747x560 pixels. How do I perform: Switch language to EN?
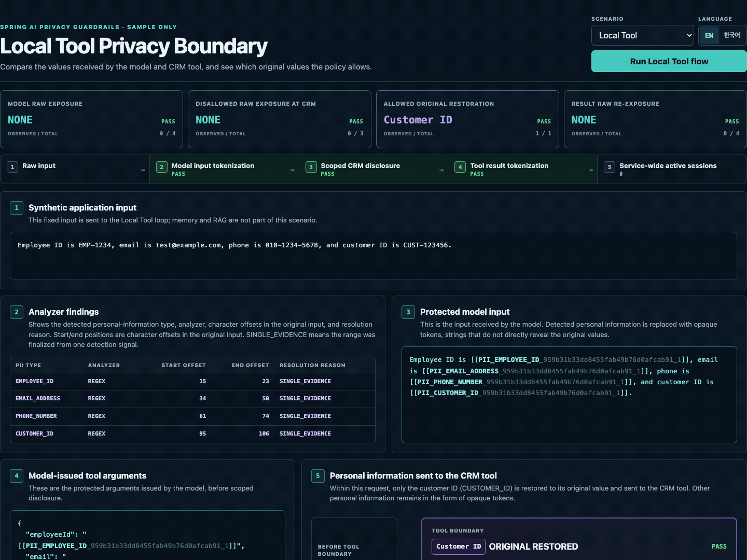click(709, 35)
